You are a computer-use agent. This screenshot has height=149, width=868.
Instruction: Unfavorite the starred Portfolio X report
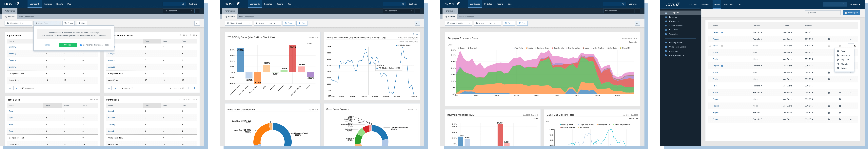[722, 32]
